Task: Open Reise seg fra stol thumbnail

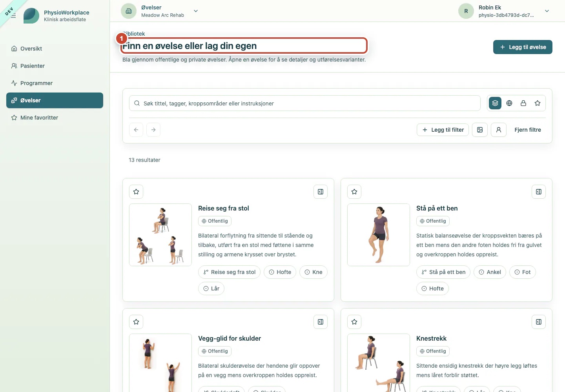Action: click(x=160, y=235)
